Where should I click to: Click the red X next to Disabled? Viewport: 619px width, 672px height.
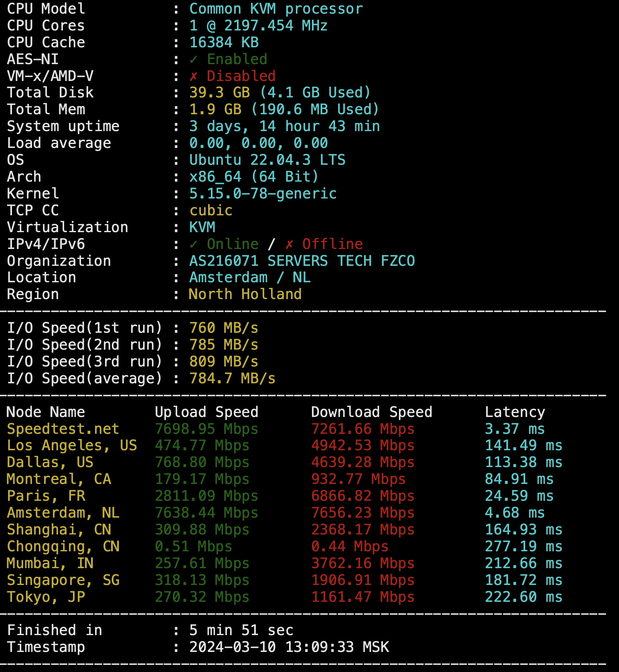194,76
